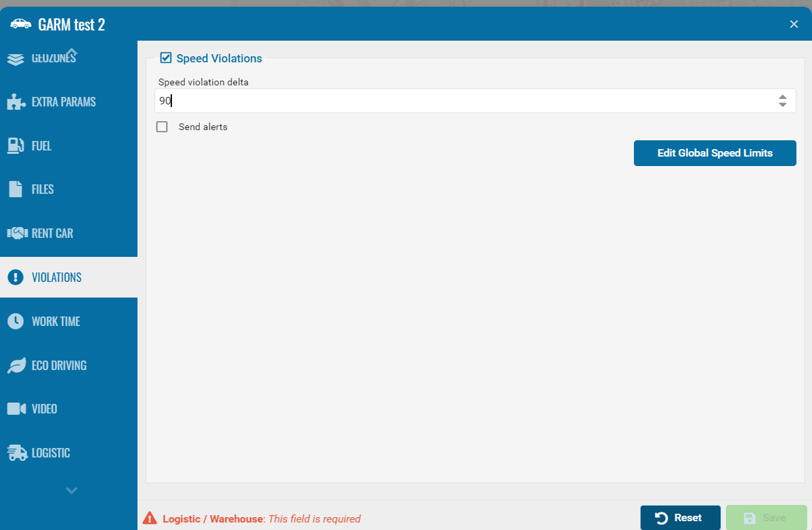The height and width of the screenshot is (530, 812).
Task: Click the Rent Car handshake icon
Action: (16, 233)
